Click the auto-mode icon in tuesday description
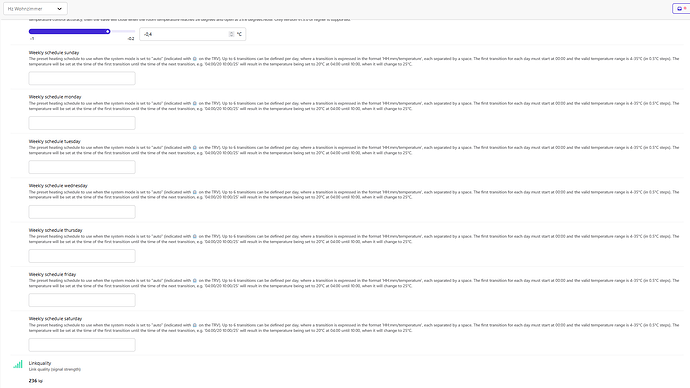Screen dimensions: 690x388 click(x=195, y=148)
